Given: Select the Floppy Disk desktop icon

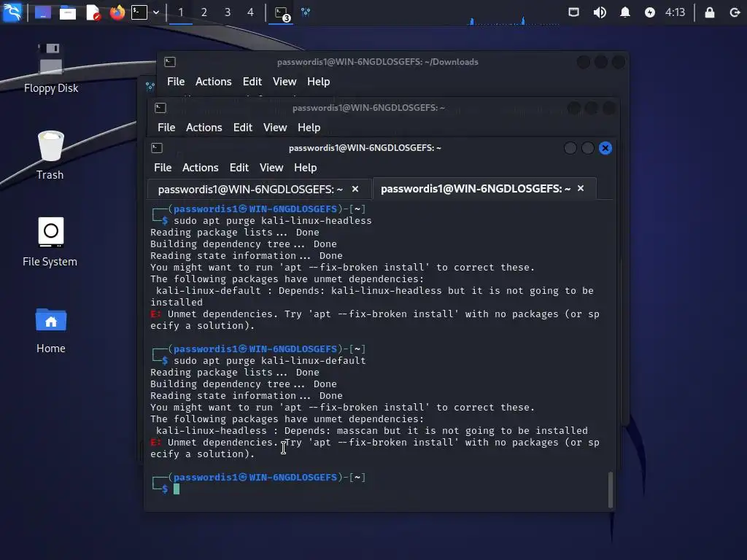Looking at the screenshot, I should (x=51, y=69).
